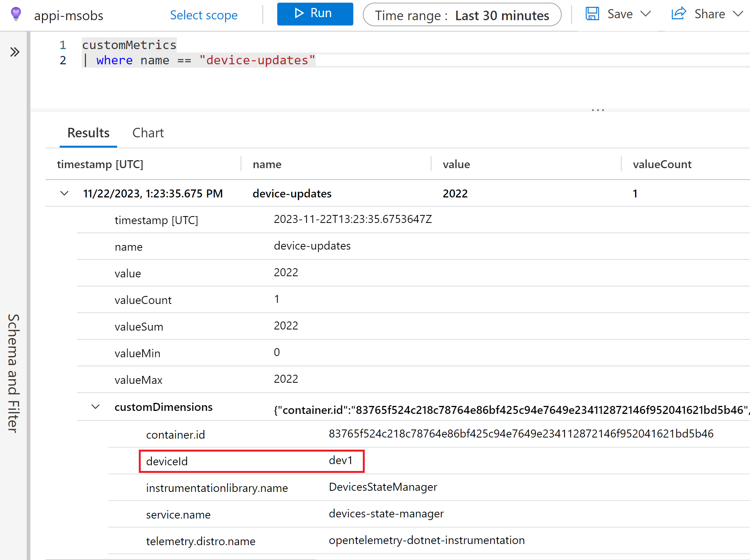Click the service.name label
This screenshot has height=560, width=750.
(x=178, y=515)
